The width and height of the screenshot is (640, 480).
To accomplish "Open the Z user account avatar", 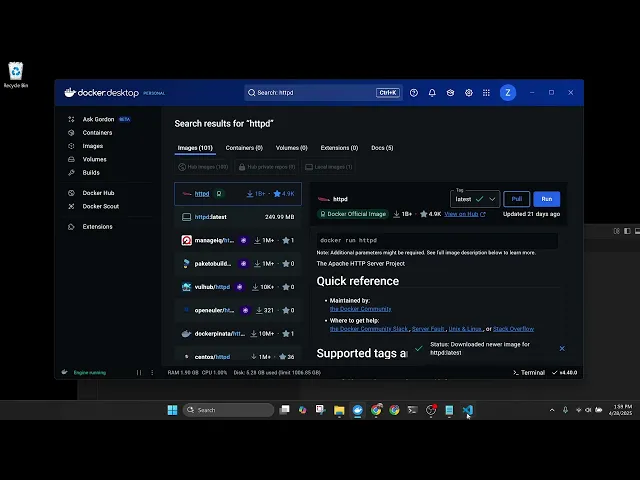I will tap(508, 93).
